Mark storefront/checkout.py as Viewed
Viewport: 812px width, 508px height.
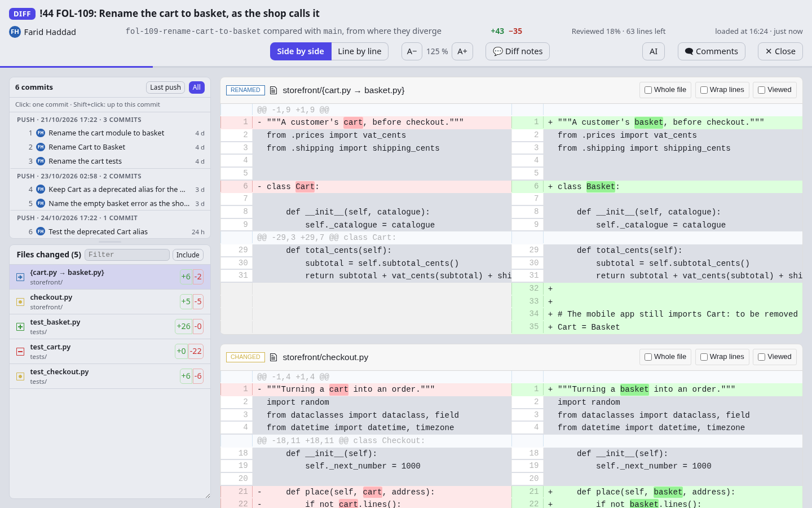[x=761, y=357]
